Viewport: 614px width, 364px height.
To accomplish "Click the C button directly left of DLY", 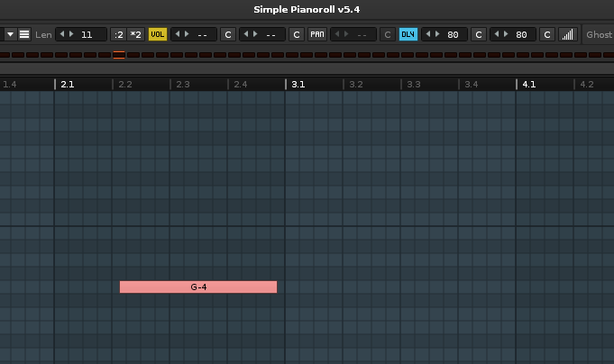I will (x=387, y=34).
